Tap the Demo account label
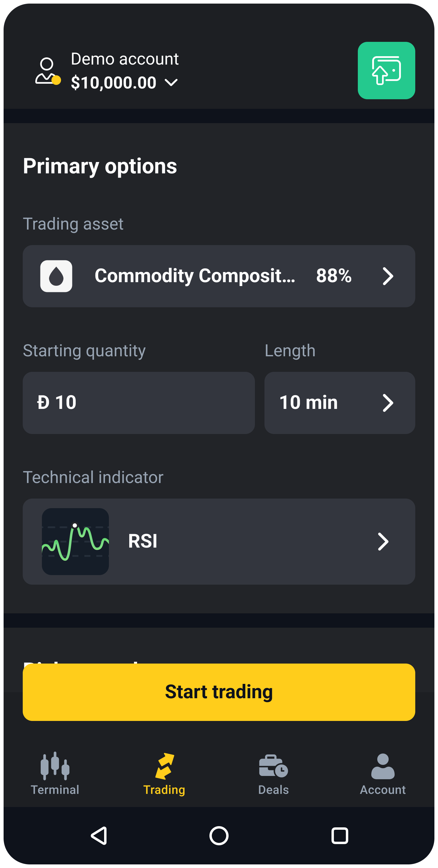The image size is (438, 868). (x=124, y=59)
